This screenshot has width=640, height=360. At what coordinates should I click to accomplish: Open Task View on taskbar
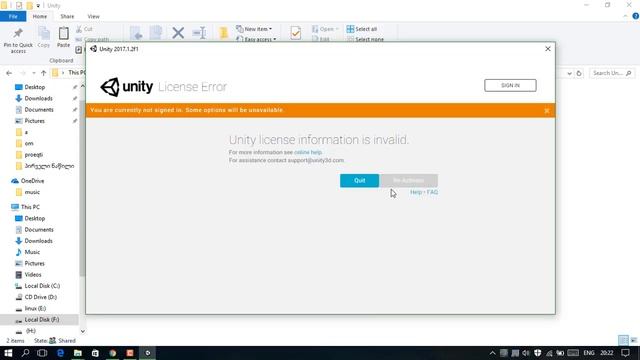pyautogui.click(x=42, y=353)
